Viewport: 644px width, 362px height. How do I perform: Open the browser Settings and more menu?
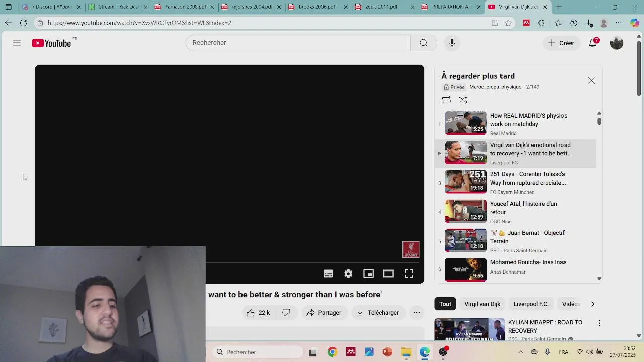[x=619, y=23]
